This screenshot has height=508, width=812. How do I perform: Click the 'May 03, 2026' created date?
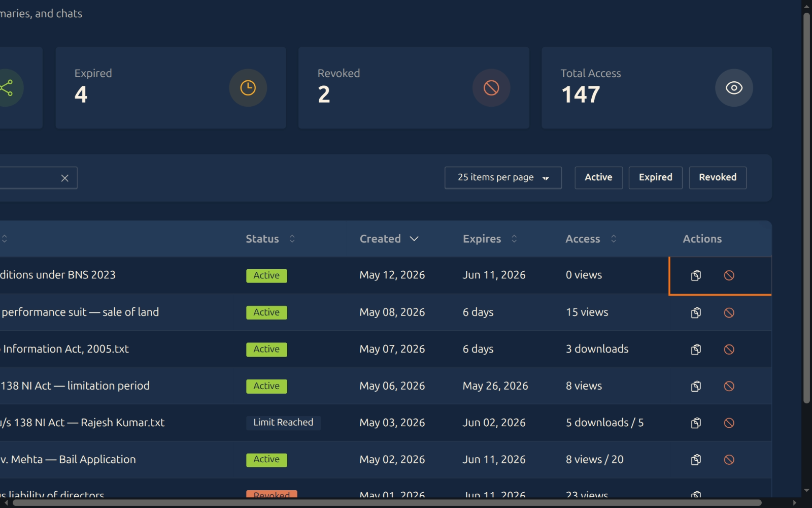pos(392,423)
